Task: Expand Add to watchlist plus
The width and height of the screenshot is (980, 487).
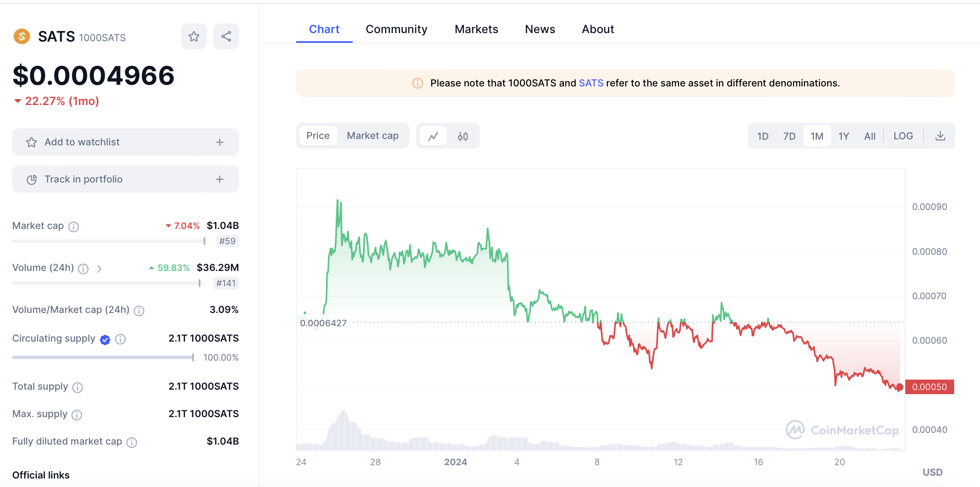Action: point(220,142)
